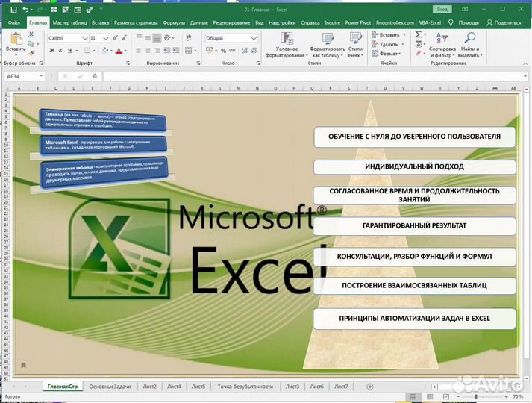Click the Font group dialog launcher

click(128, 63)
